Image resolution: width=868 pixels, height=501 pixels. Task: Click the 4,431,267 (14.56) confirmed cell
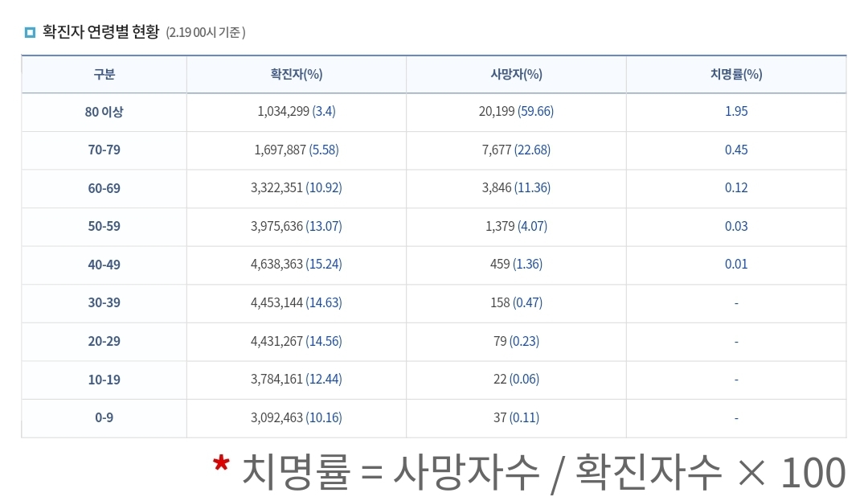[x=296, y=341]
